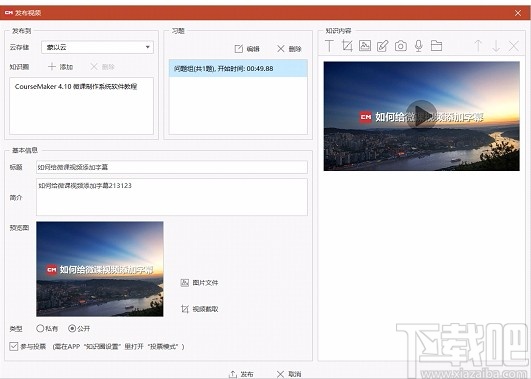The width and height of the screenshot is (531, 379).
Task: Insert image using the picture icon
Action: tap(365, 46)
